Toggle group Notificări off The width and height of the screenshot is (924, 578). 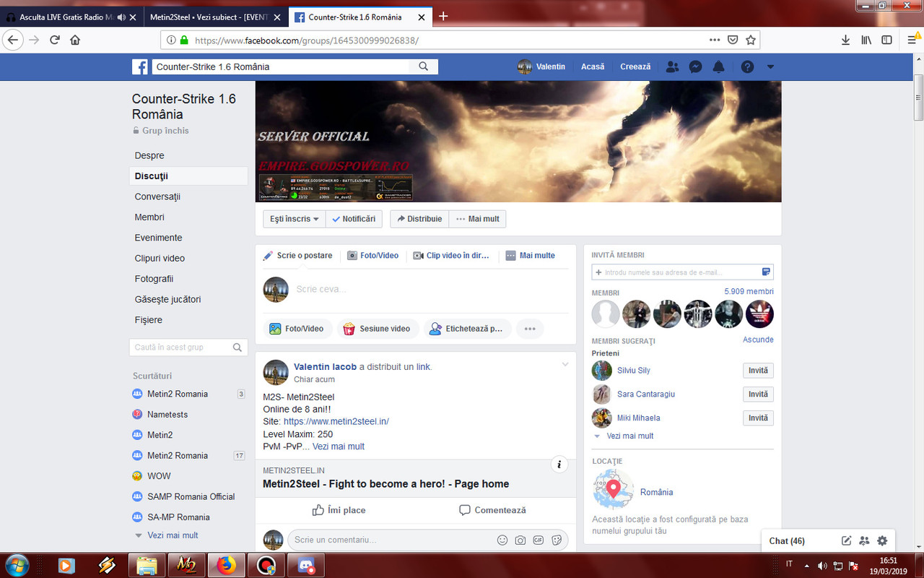click(x=354, y=218)
